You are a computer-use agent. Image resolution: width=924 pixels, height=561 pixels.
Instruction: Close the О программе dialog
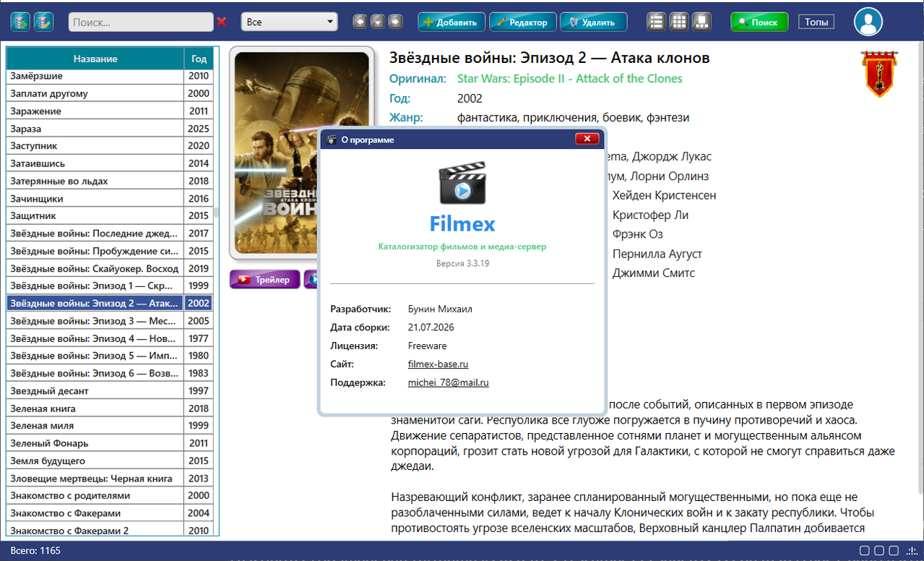[587, 139]
